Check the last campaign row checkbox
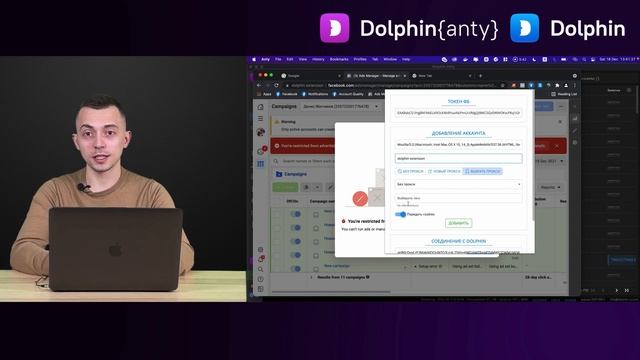Image resolution: width=640 pixels, height=360 pixels. pyautogui.click(x=316, y=269)
